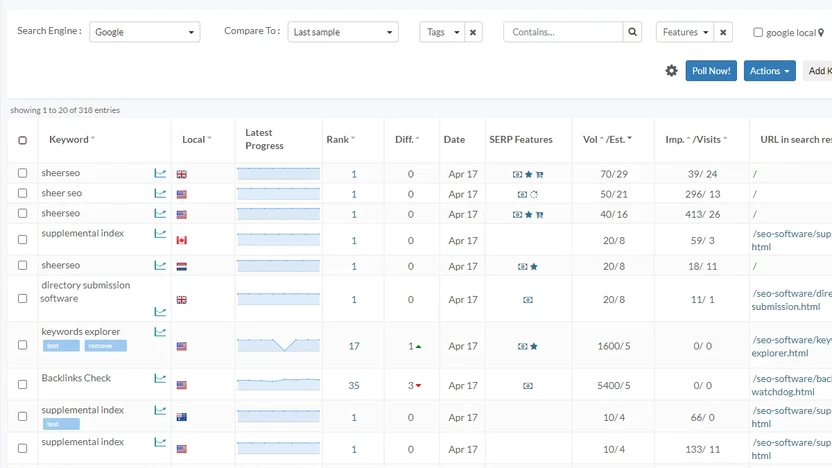Click SERP shopping cart icon in sheerseo 40/16 row
Image resolution: width=832 pixels, height=468 pixels.
click(x=539, y=214)
